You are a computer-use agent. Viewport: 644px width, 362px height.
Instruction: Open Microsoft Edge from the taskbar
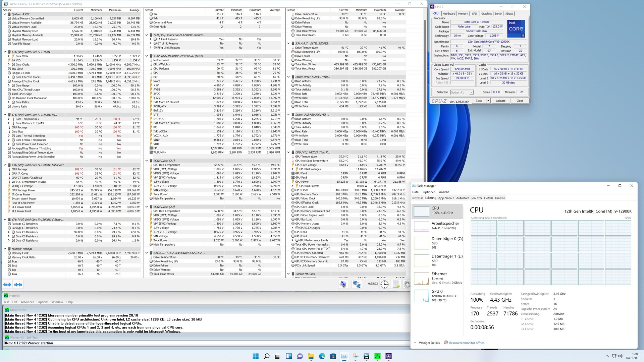click(322, 356)
